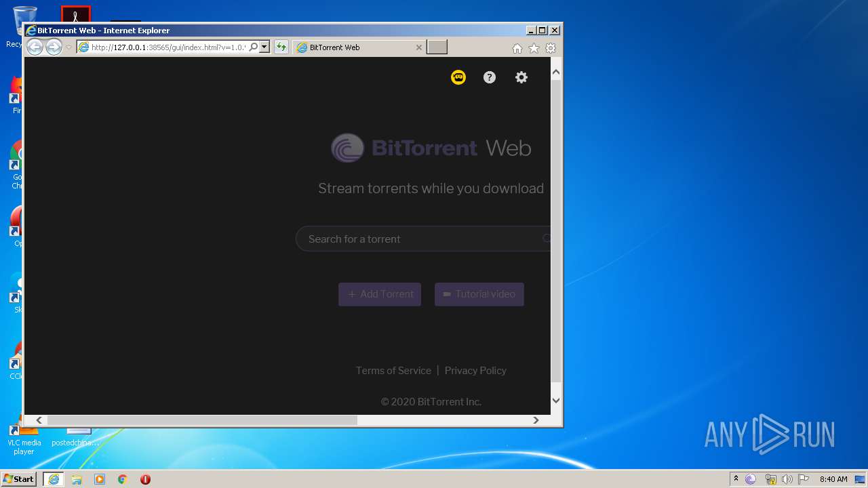868x488 pixels.
Task: Click the 2020 BitTorrent Inc. copyright text
Action: [431, 402]
